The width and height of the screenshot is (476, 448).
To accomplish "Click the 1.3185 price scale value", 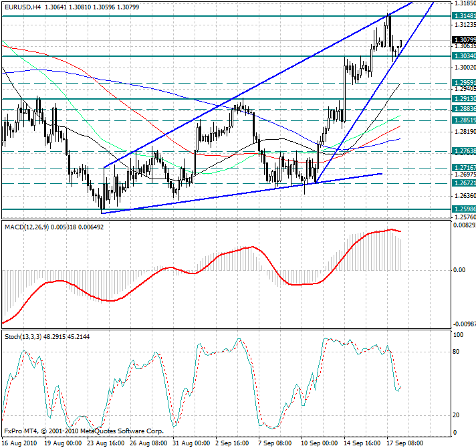I will coord(465,3).
